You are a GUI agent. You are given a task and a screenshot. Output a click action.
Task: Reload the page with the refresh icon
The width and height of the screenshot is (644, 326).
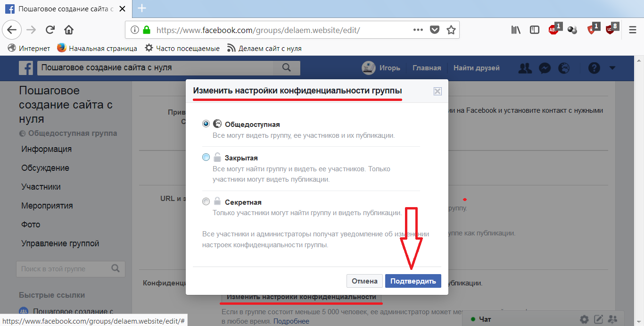[50, 30]
